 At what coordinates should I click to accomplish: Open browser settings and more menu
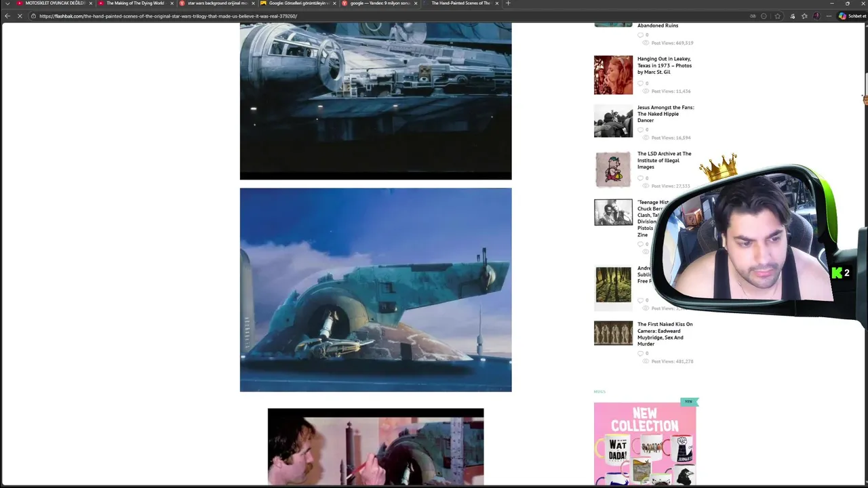(829, 16)
